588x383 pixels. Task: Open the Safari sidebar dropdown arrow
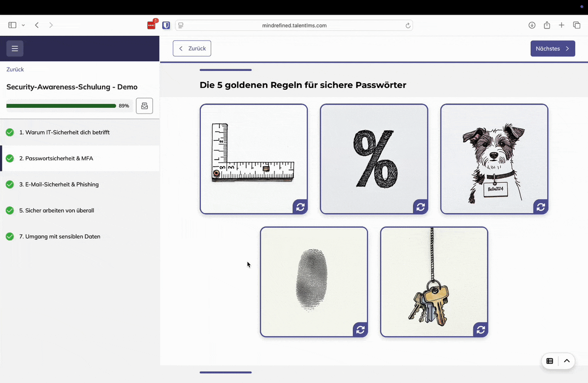23,26
